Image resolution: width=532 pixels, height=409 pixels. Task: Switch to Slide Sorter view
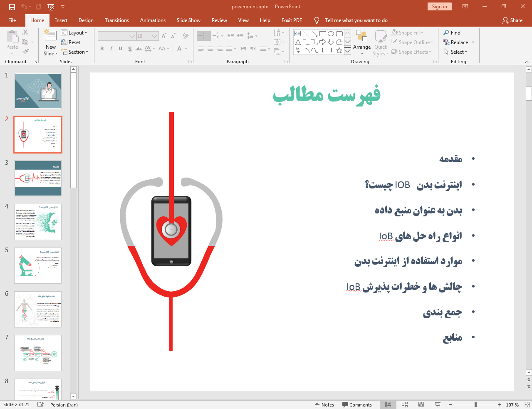point(404,405)
